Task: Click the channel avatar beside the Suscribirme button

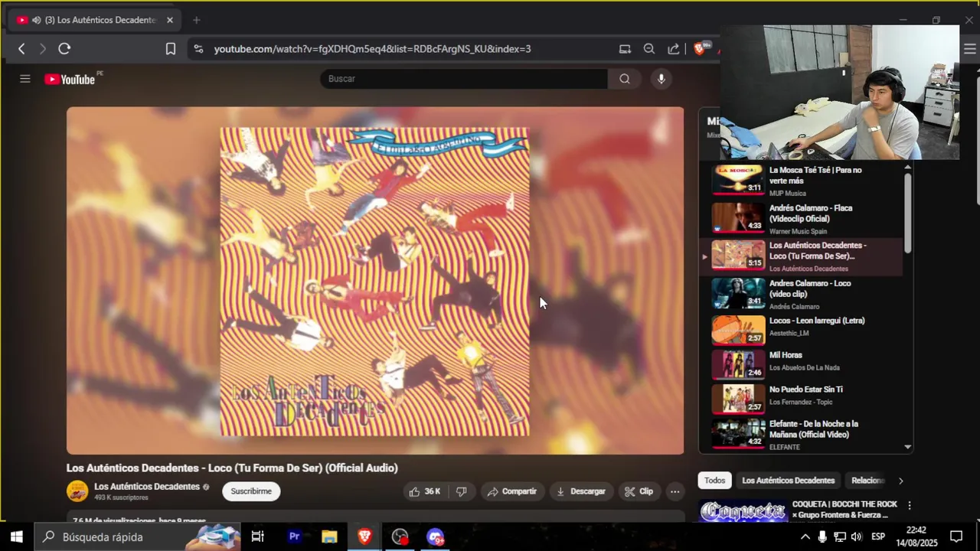Action: tap(77, 491)
